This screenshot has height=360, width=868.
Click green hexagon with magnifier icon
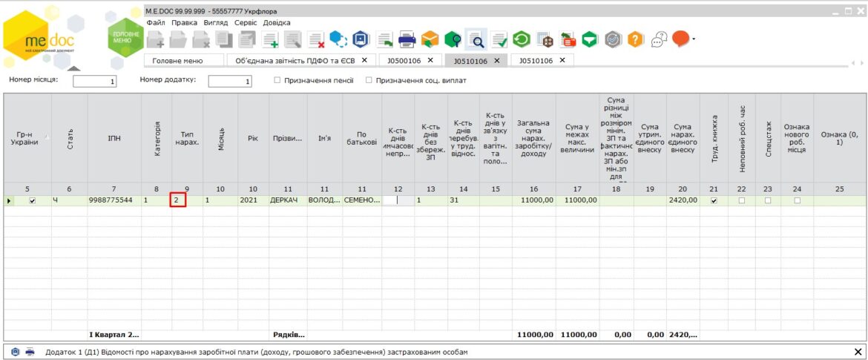pos(453,39)
